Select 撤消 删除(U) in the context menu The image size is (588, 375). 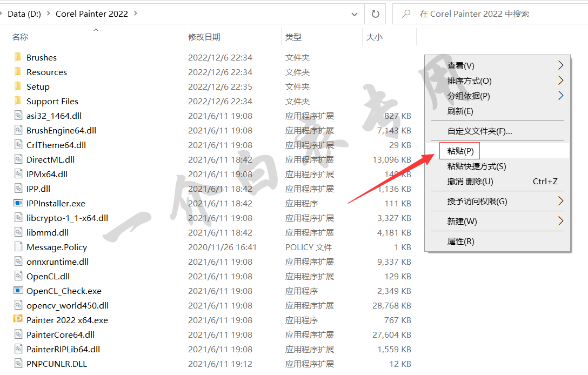498,182
